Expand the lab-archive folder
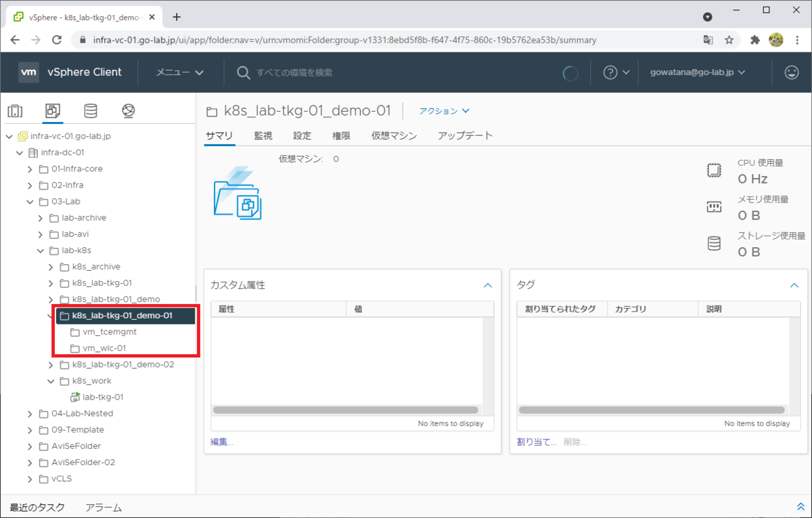The width and height of the screenshot is (812, 518). pos(40,217)
